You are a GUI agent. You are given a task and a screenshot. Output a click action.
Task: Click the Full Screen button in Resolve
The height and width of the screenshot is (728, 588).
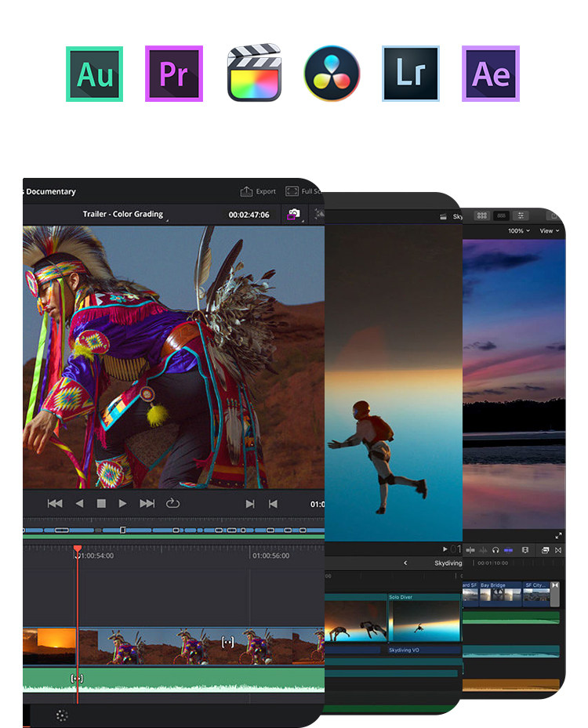click(303, 191)
